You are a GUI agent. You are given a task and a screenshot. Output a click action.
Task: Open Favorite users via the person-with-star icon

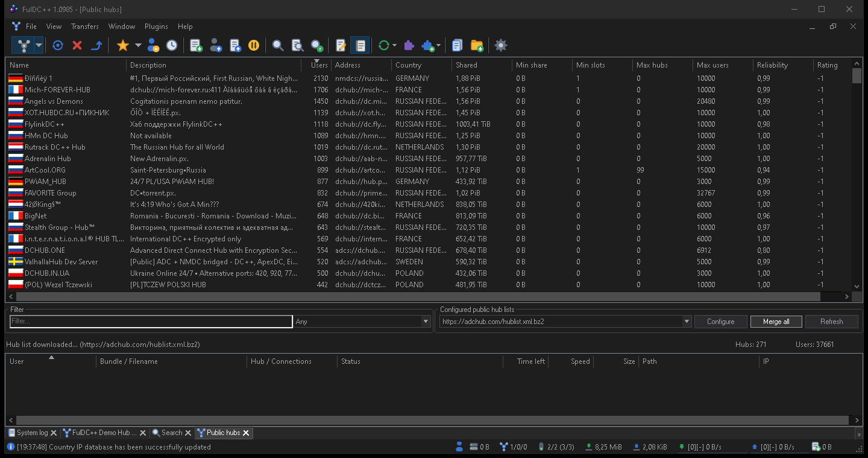(x=153, y=45)
